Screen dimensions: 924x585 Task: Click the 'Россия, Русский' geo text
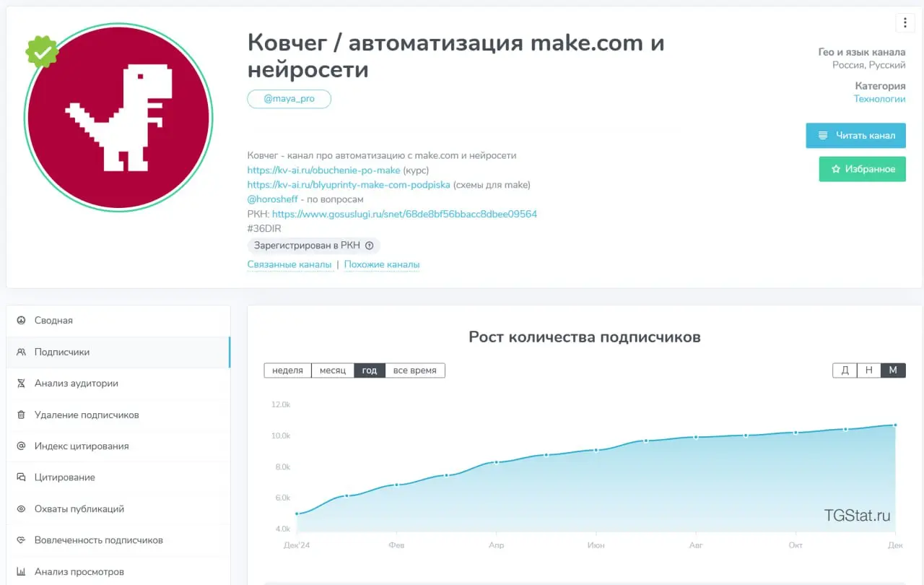tap(869, 65)
